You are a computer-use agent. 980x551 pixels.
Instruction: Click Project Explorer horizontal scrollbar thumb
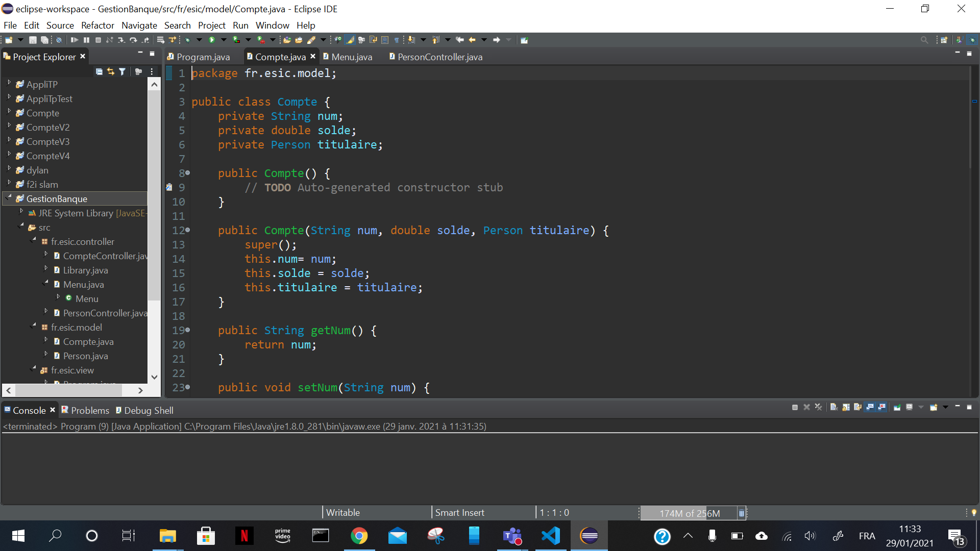point(68,390)
